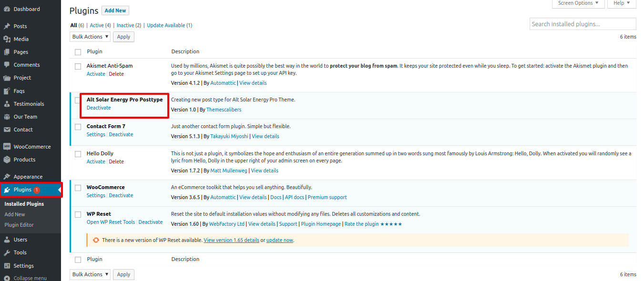Open Plugin Editor submenu item
Viewport: 644px width, 281px height.
pyautogui.click(x=19, y=225)
